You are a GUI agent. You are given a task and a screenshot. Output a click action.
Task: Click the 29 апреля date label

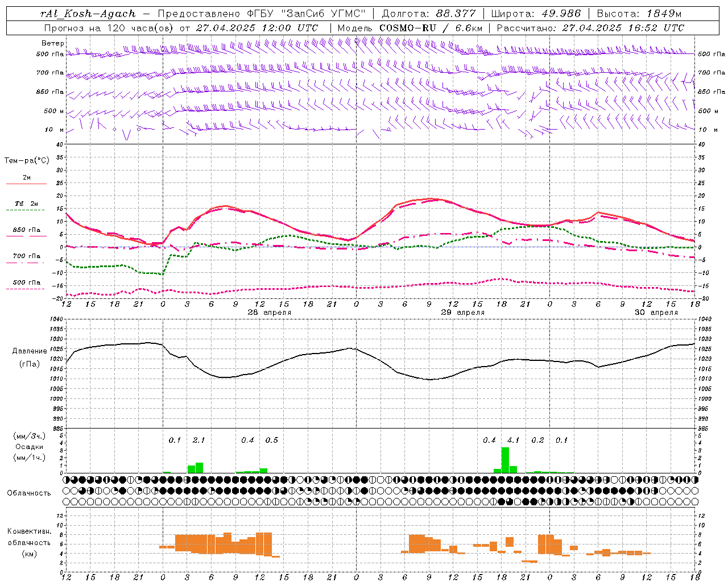click(x=463, y=313)
